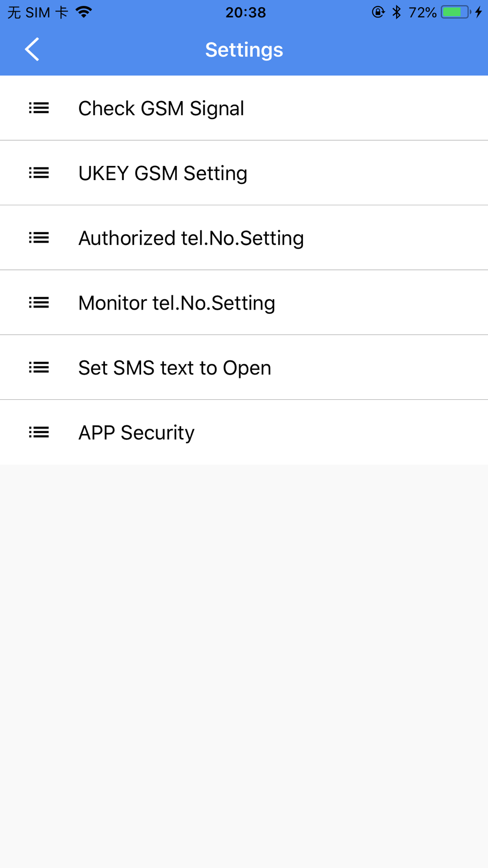The image size is (488, 868).
Task: Tap the battery icon in the status bar
Action: click(456, 12)
